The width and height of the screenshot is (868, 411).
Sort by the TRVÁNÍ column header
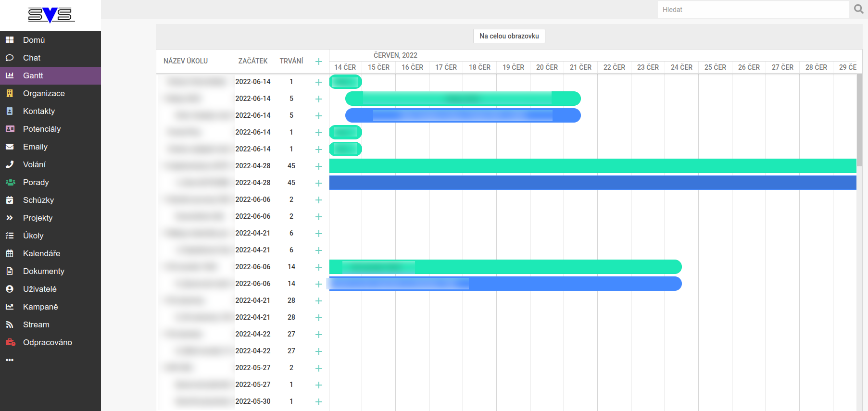click(291, 61)
